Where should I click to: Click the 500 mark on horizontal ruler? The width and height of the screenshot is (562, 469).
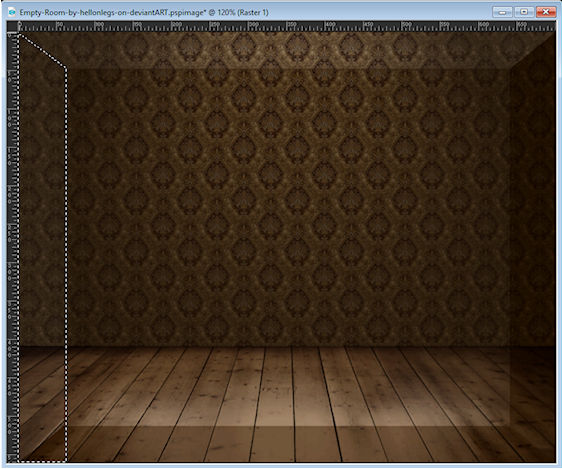(x=407, y=25)
